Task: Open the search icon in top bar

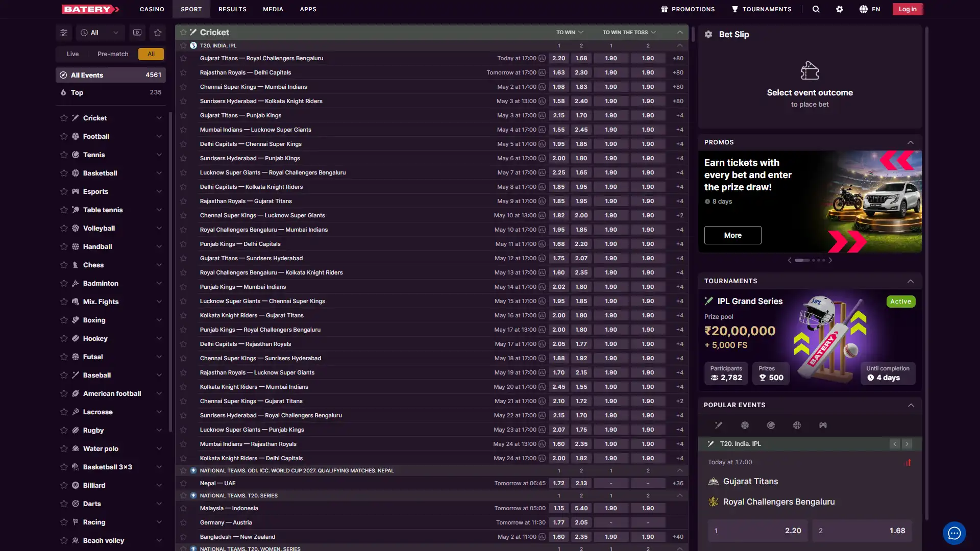Action: [816, 9]
